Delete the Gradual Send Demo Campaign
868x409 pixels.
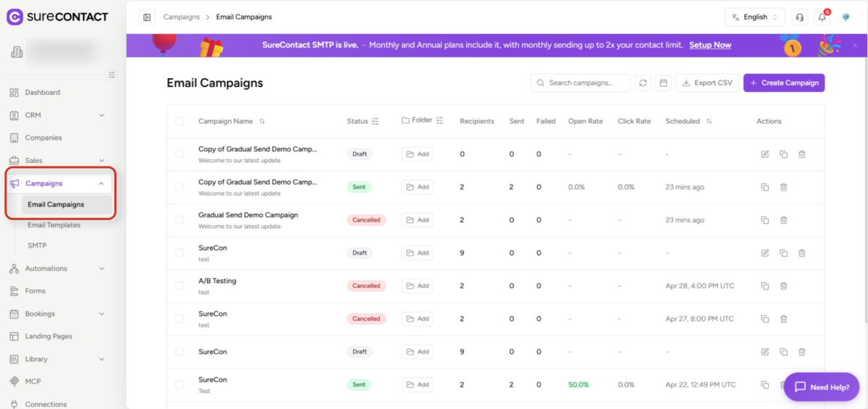point(783,220)
